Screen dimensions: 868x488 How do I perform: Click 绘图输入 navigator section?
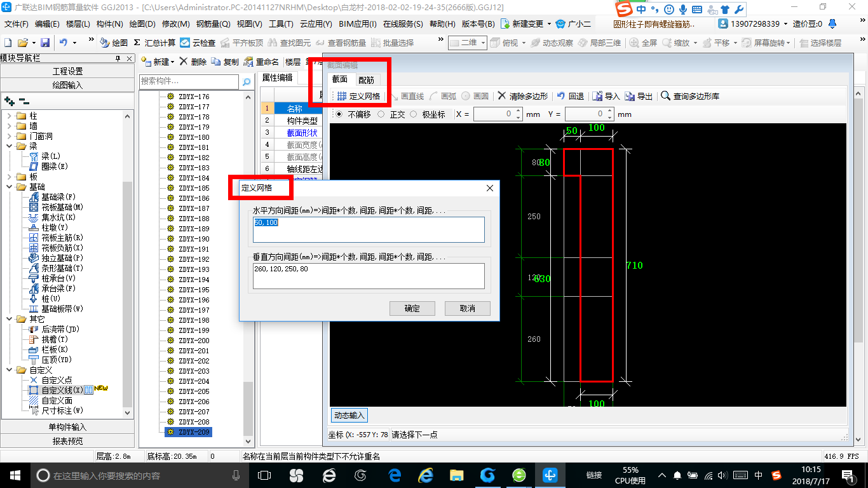pos(67,85)
